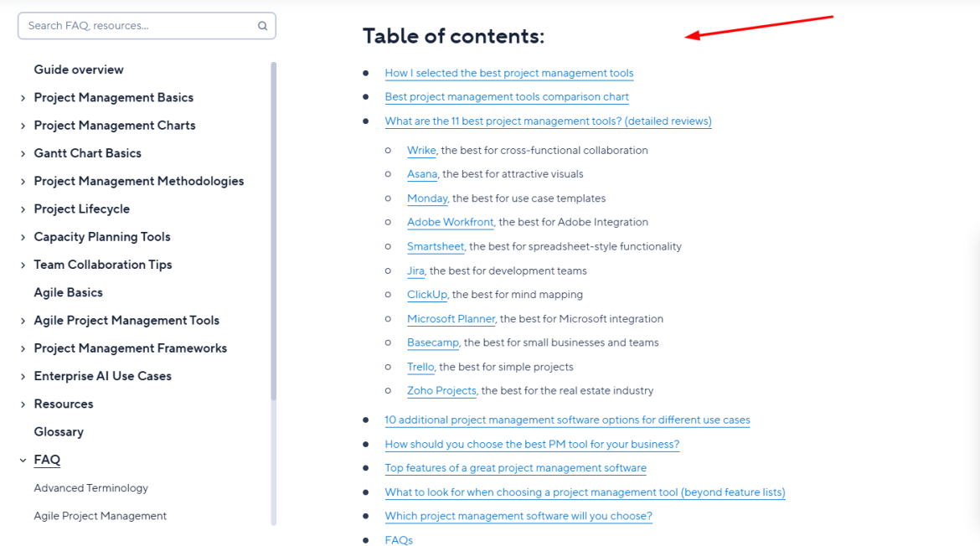Open Agile Project Management FAQ subitem
The height and width of the screenshot is (546, 980).
pos(100,516)
